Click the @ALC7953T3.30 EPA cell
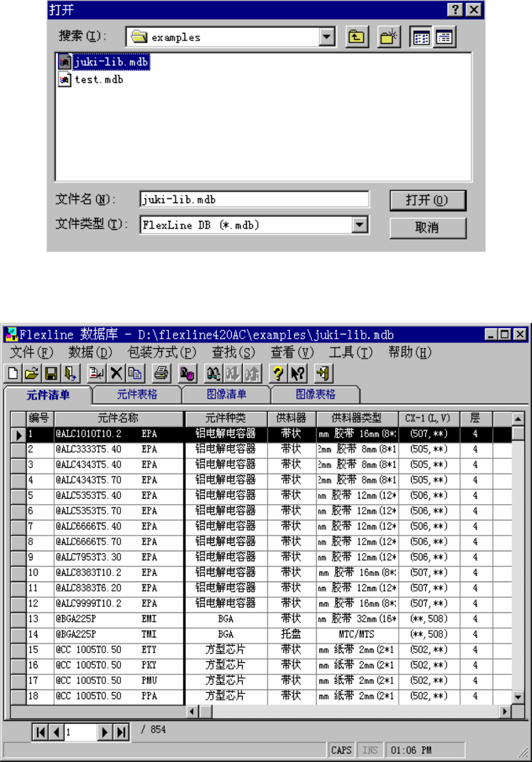Screen dimensions: 532x762 click(118, 557)
